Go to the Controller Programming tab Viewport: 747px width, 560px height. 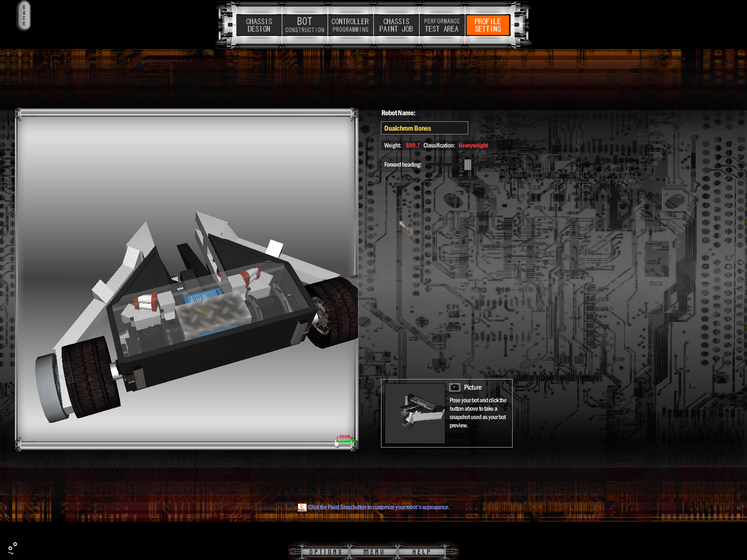(x=350, y=25)
